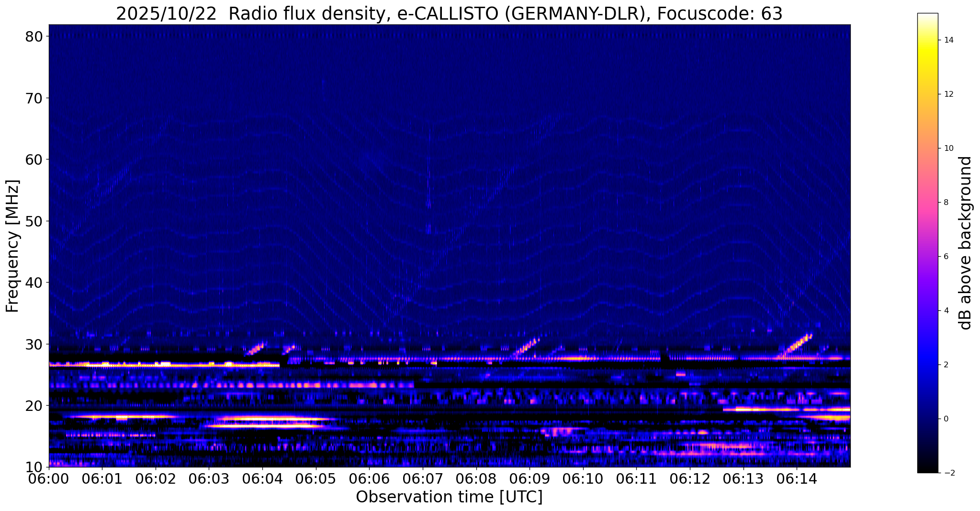Click the 06:04 time tick label

(262, 478)
